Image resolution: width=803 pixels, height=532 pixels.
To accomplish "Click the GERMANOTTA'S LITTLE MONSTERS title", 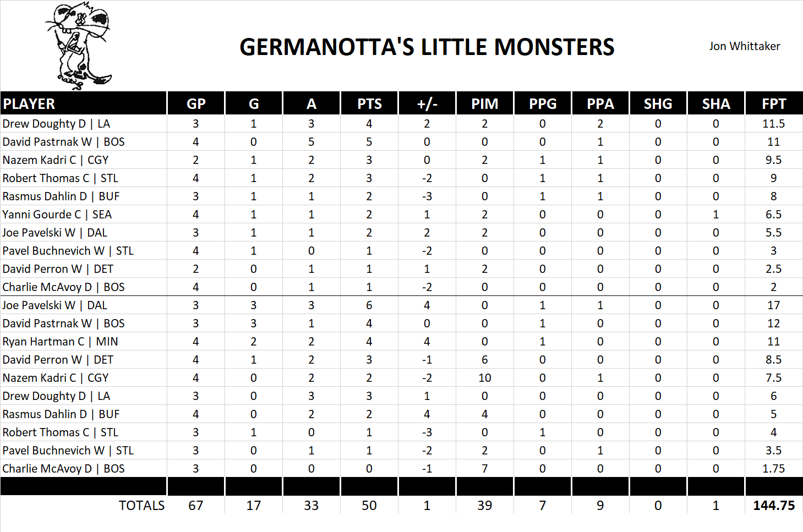I will pos(427,47).
